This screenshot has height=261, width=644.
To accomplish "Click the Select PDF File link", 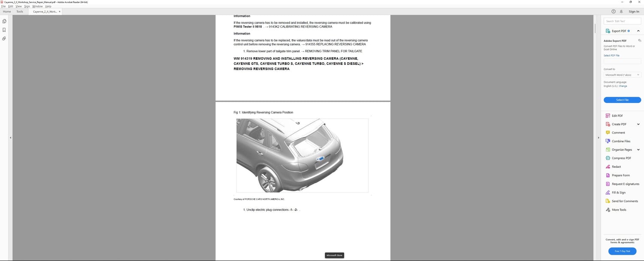I will point(611,55).
